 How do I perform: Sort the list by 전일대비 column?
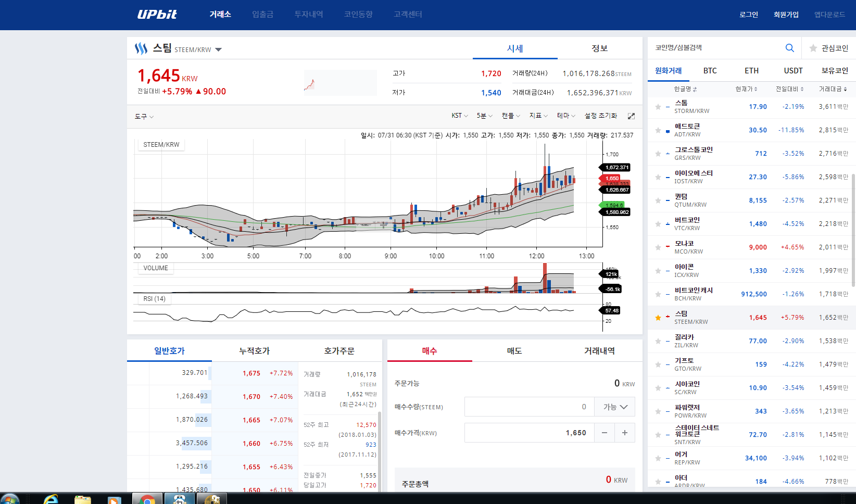coord(789,89)
